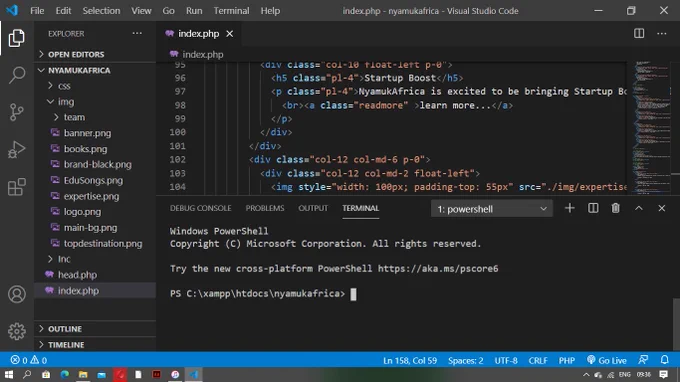Screen dimensions: 680x382
Task: Click the Visual Studio Code taskbar icon
Action: click(193, 375)
